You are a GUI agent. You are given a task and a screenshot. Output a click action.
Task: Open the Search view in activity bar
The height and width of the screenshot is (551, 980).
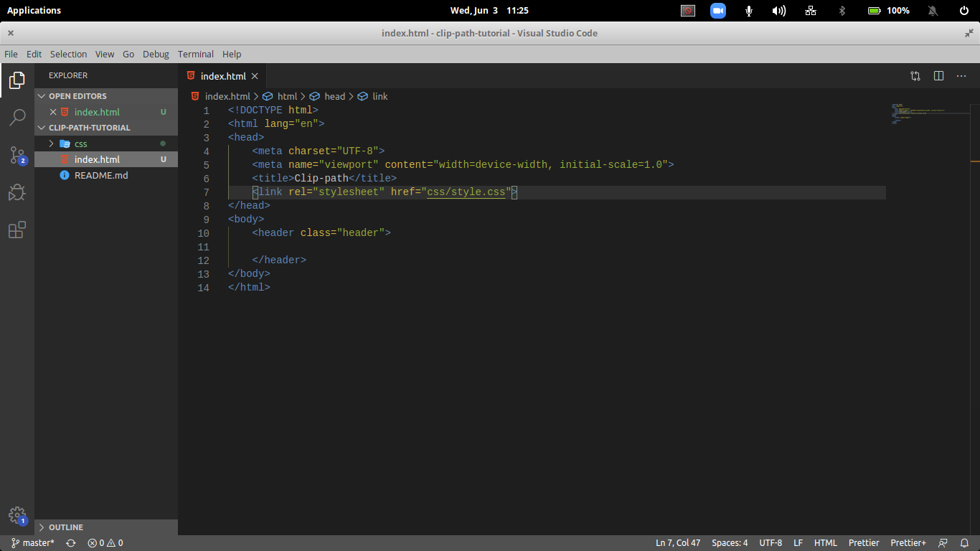coord(17,117)
